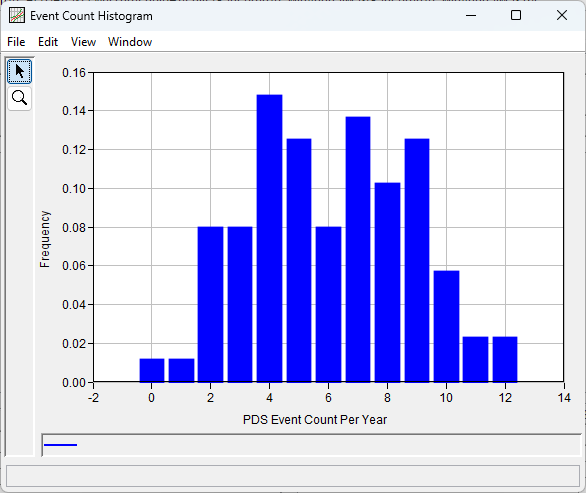
Task: Close the Event Count Histogram window
Action: pos(562,15)
